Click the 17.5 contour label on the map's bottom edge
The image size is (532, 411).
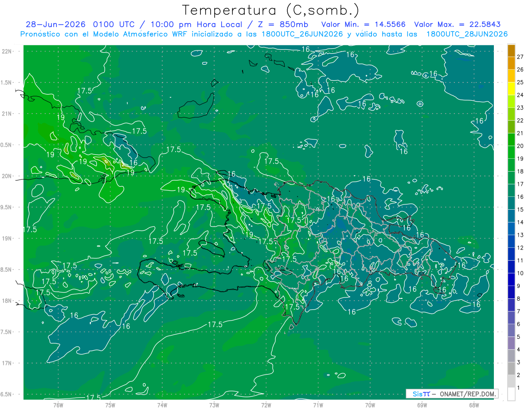[x=93, y=397]
